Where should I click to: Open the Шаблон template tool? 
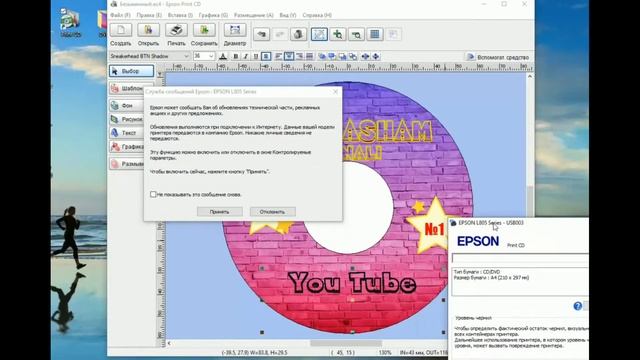coord(127,88)
